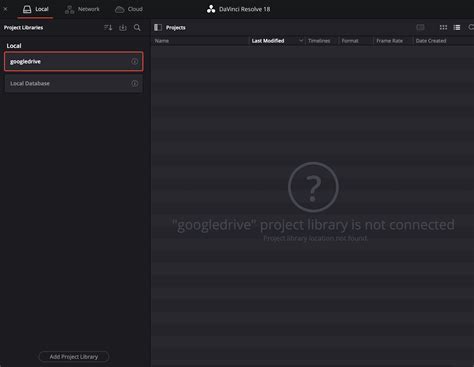
Task: Switch to the Network tab
Action: click(x=82, y=9)
